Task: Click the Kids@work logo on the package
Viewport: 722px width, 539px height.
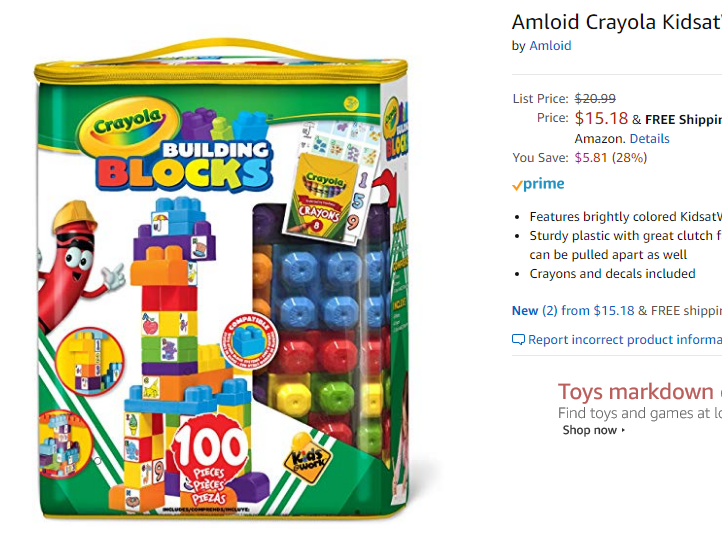Action: tap(307, 459)
